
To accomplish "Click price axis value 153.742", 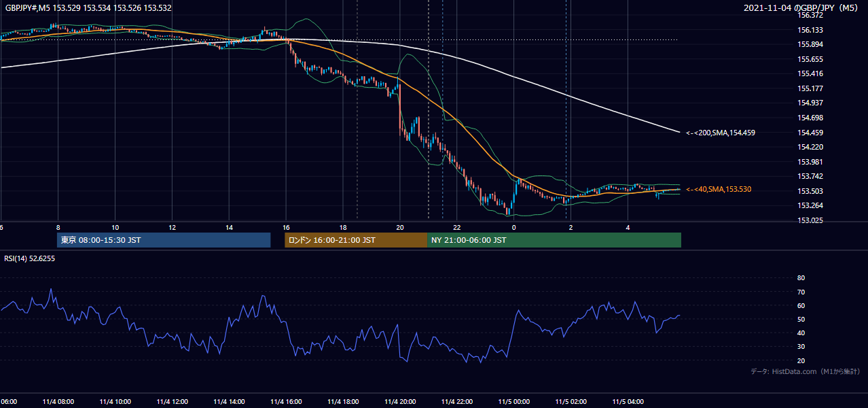I will click(x=810, y=176).
